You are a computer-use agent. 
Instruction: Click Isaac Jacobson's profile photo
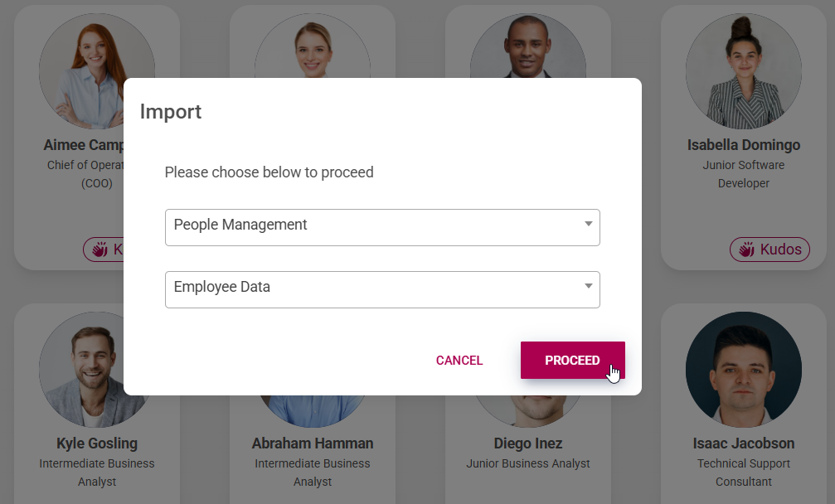pos(743,370)
